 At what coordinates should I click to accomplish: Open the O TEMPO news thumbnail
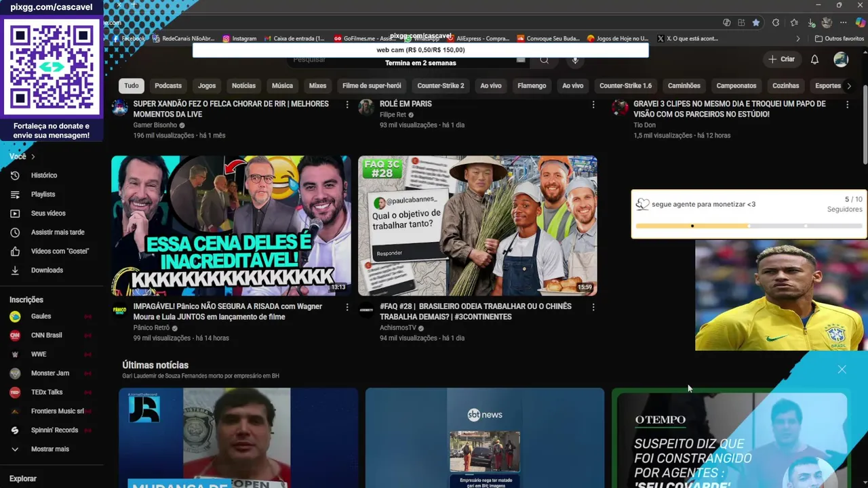click(731, 438)
